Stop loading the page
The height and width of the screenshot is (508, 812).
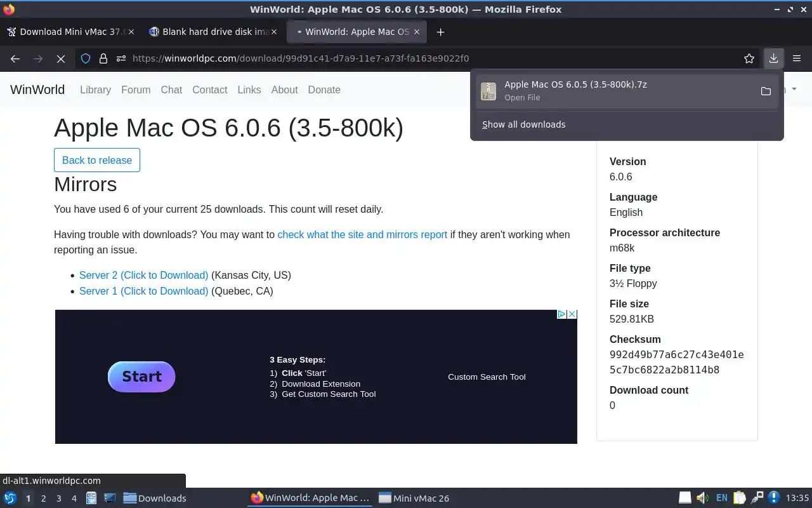61,58
